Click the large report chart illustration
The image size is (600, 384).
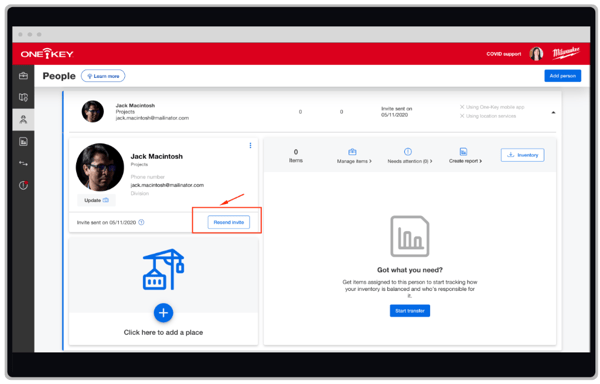[409, 236]
